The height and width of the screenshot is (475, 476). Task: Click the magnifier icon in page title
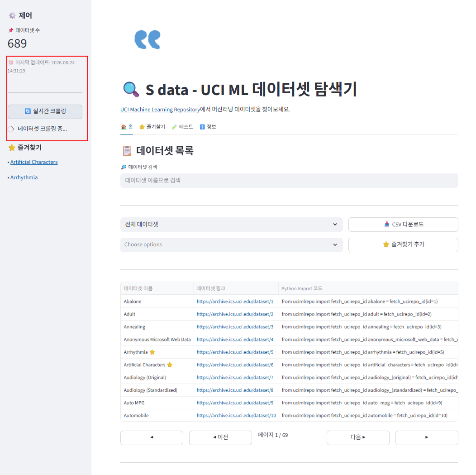131,89
